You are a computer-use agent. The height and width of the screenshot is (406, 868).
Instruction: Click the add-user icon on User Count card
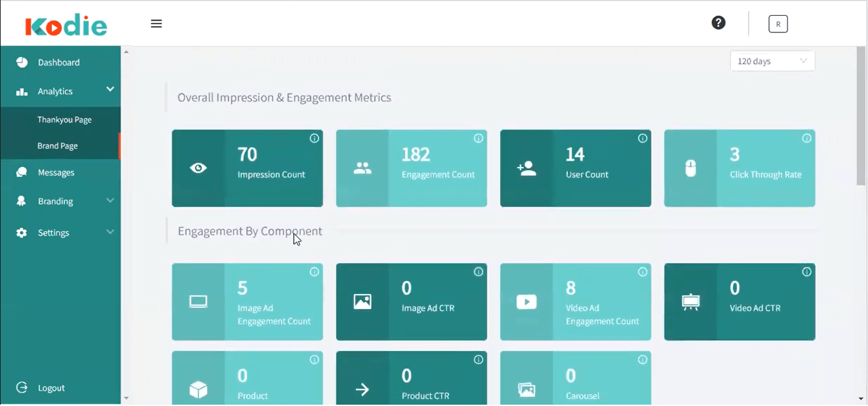coord(526,168)
